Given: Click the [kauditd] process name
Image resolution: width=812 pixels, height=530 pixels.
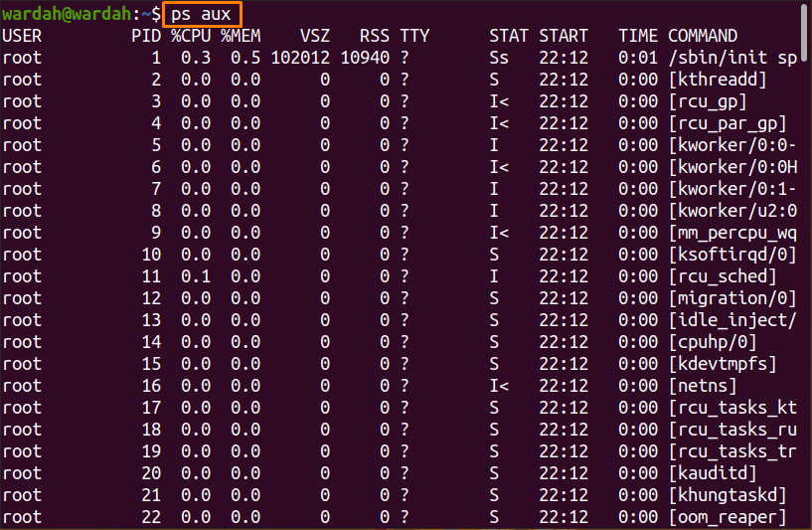Looking at the screenshot, I should coord(713,473).
